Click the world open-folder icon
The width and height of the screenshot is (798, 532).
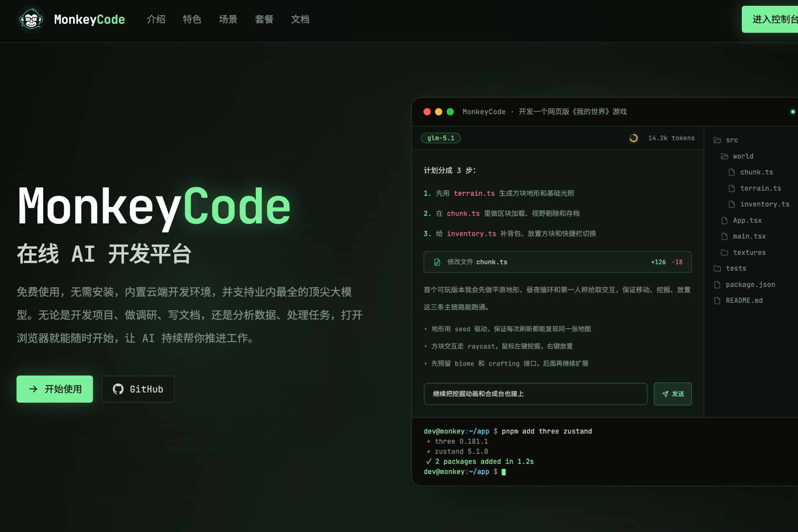click(724, 156)
